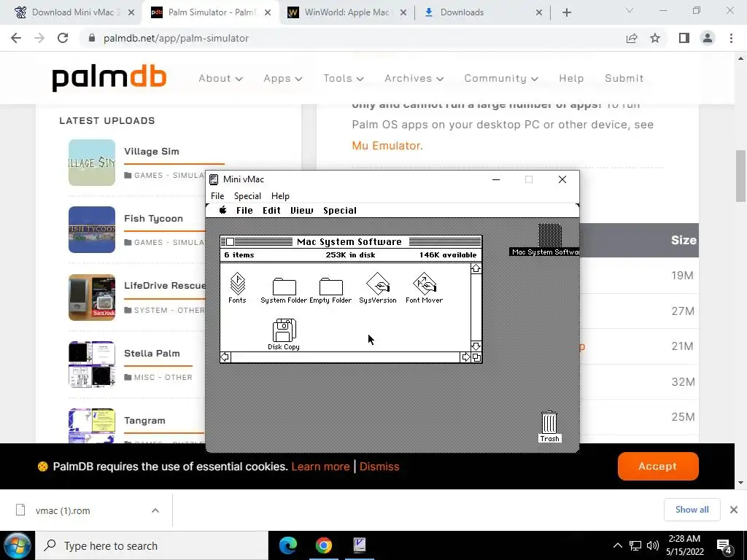Open the emulated Mac View menu
The height and width of the screenshot is (560, 747).
coord(301,211)
